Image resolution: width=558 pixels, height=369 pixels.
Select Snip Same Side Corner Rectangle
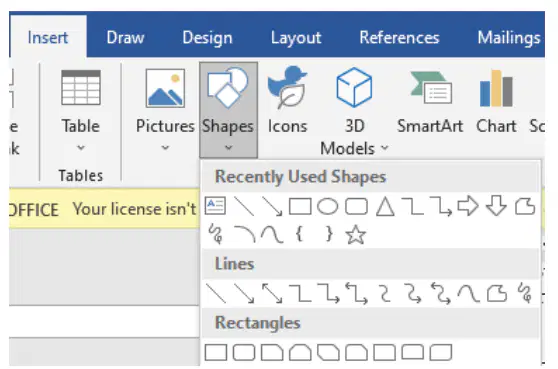pos(300,352)
